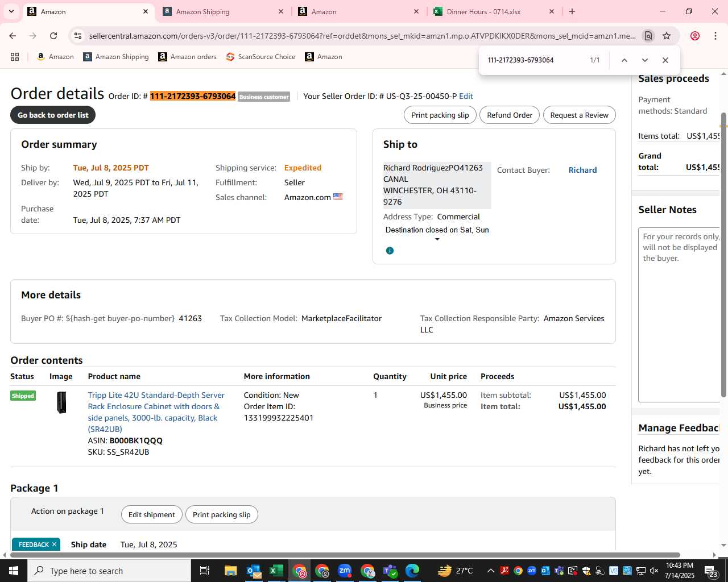The image size is (728, 582).
Task: Click the top Print packing slip button
Action: [x=440, y=115]
